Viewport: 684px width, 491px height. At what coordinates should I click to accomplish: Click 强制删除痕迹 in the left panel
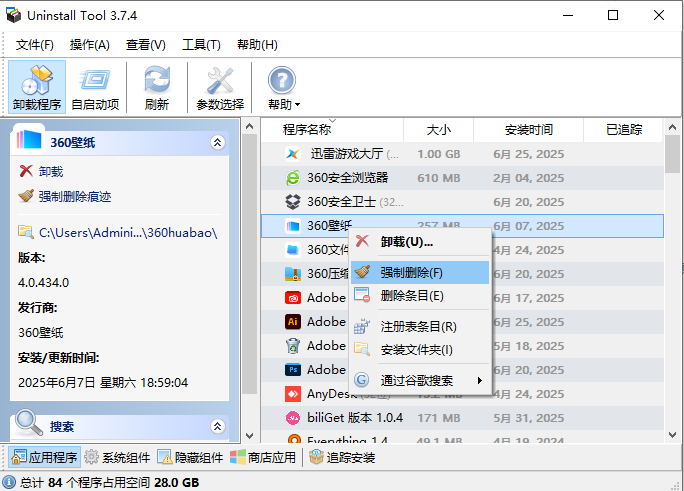tap(75, 197)
